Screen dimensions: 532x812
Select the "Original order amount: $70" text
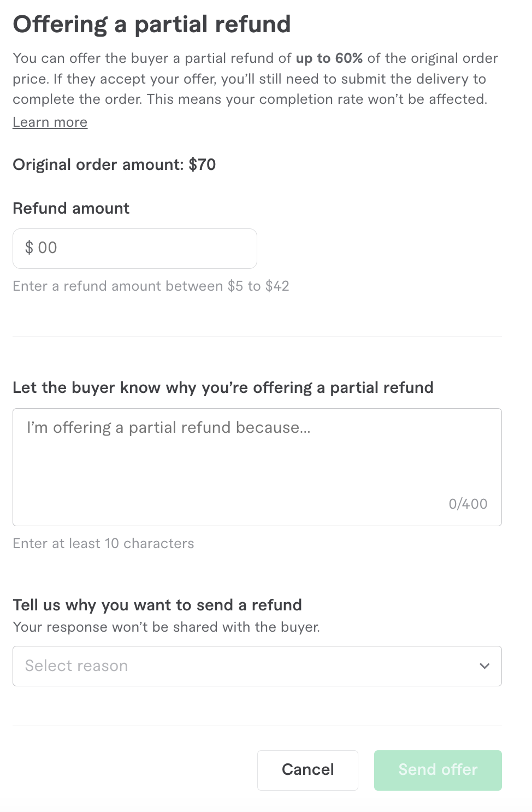114,164
